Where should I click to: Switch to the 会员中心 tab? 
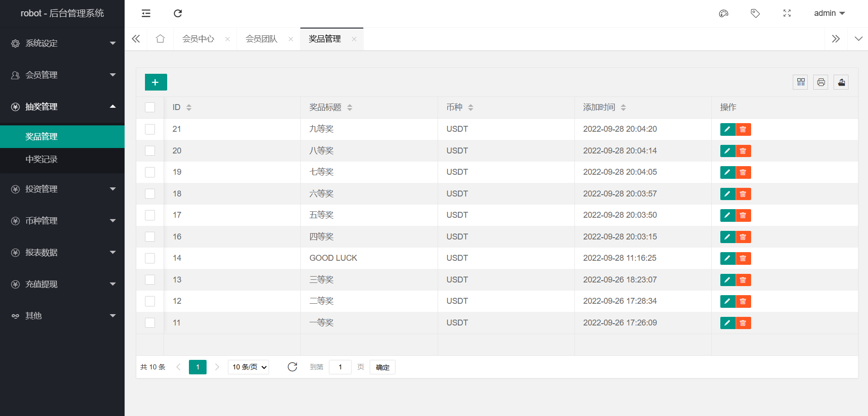tap(198, 39)
